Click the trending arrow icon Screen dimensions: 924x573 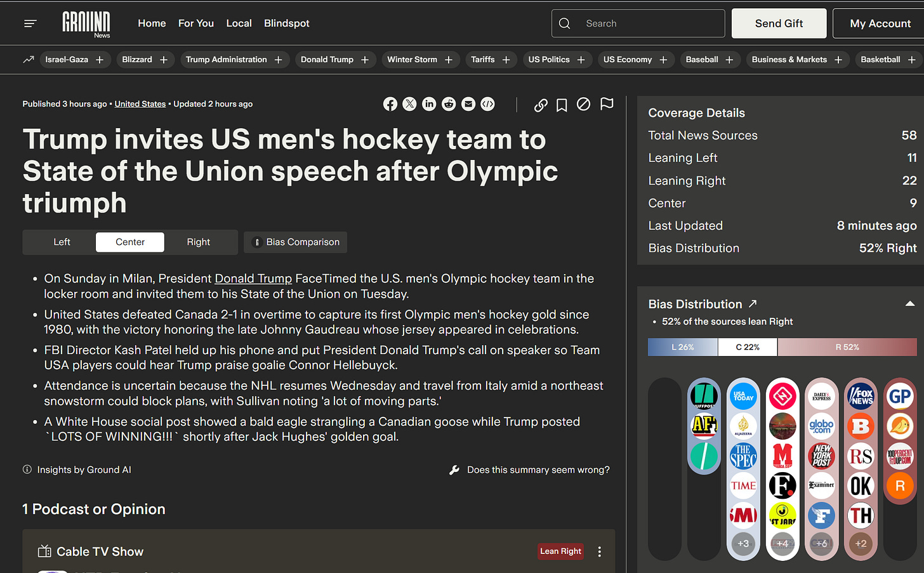coord(29,60)
